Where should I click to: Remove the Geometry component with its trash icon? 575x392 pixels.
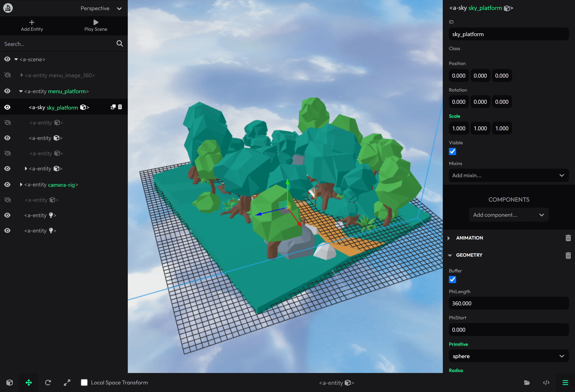tap(568, 255)
